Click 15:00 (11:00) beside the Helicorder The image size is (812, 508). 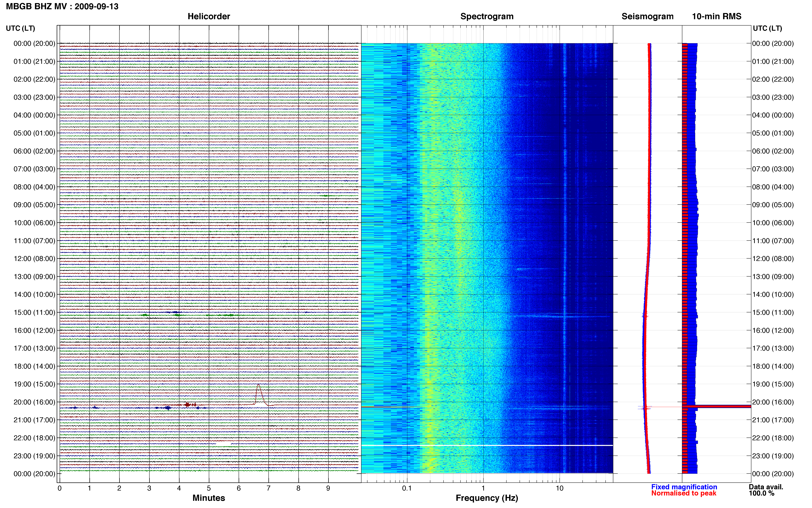[34, 312]
